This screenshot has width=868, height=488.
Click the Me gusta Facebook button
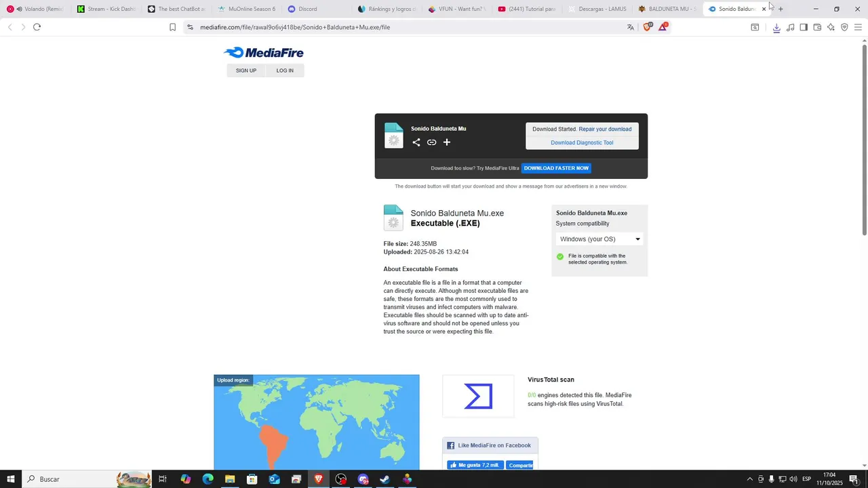(x=475, y=465)
